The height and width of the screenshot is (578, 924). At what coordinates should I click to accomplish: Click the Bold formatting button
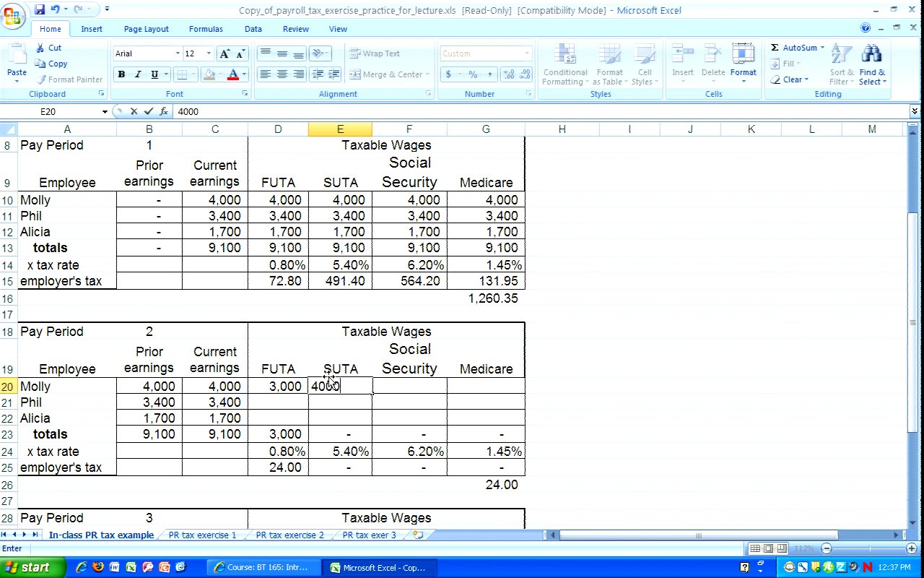pos(121,74)
